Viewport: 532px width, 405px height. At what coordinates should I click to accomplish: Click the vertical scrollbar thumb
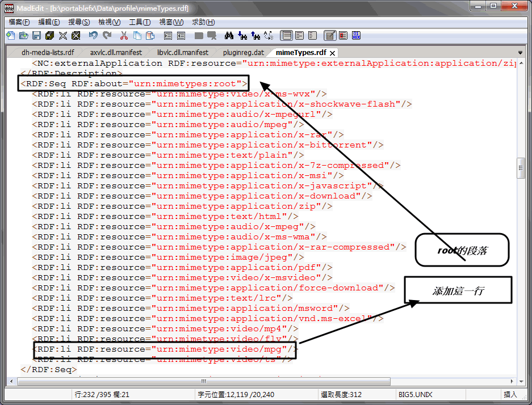pyautogui.click(x=521, y=168)
